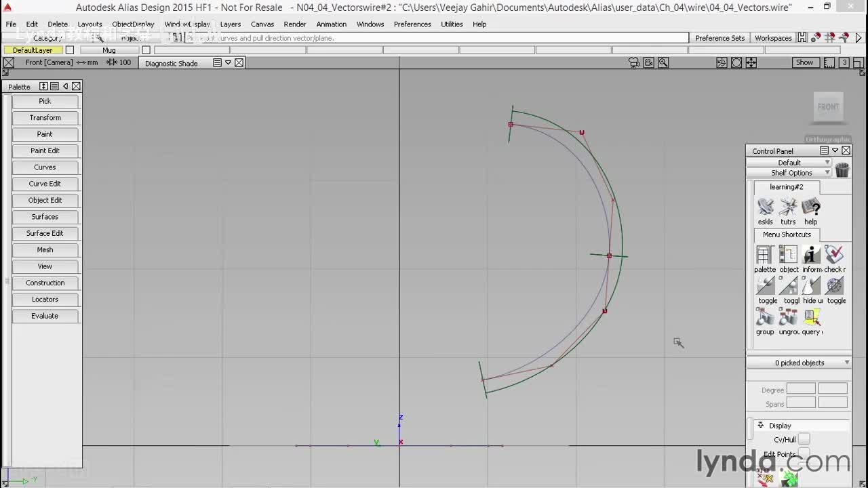Click the viewport number 3 button
This screenshot has height=488, width=868.
(844, 62)
